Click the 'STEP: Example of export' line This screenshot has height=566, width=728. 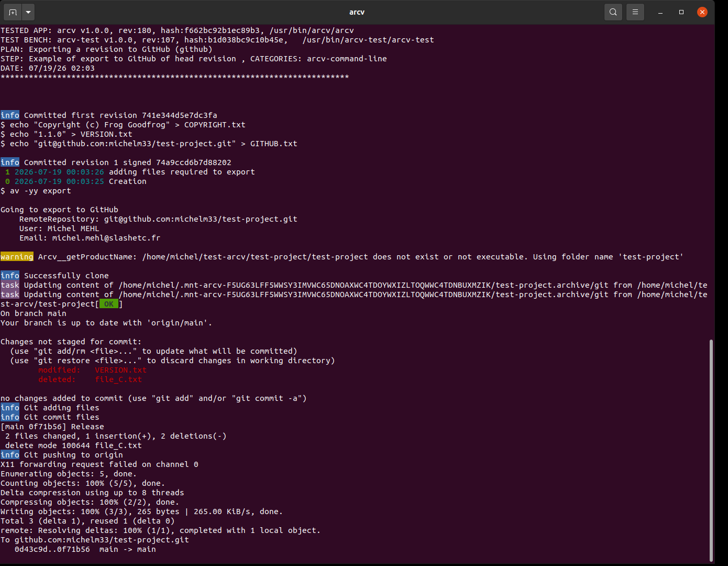(194, 59)
